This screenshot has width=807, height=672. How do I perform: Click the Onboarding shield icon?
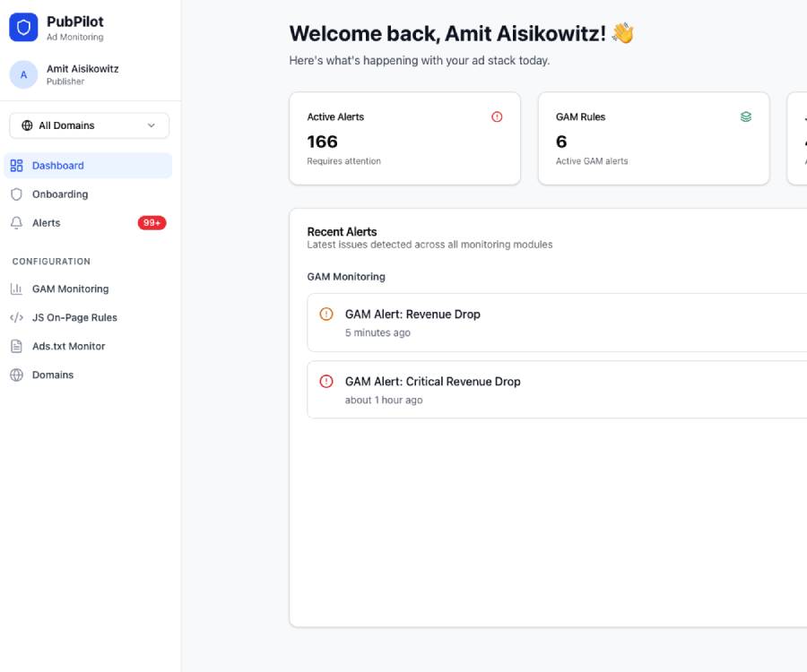coord(16,194)
